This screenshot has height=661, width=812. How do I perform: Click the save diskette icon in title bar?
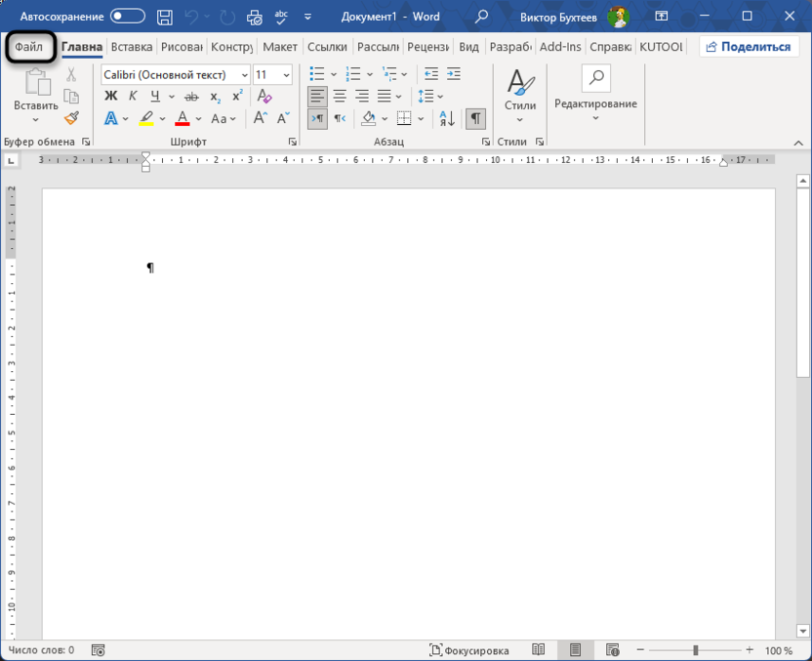click(x=166, y=17)
